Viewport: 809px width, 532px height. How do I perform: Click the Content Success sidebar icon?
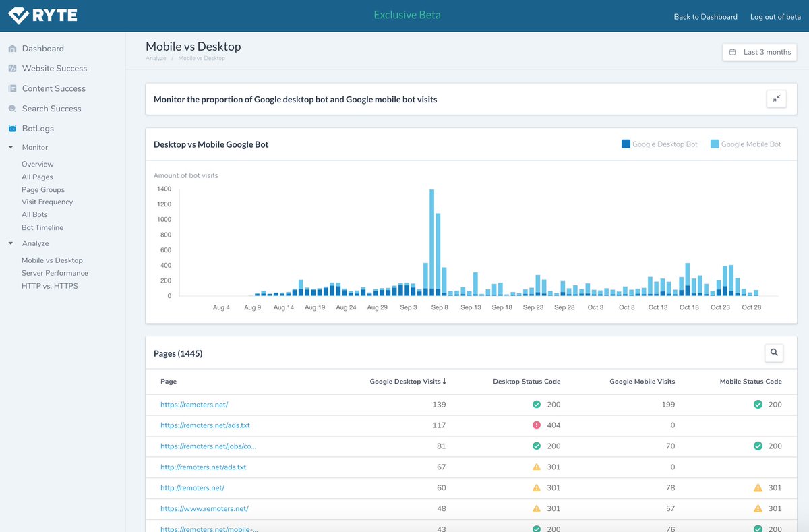coord(12,88)
